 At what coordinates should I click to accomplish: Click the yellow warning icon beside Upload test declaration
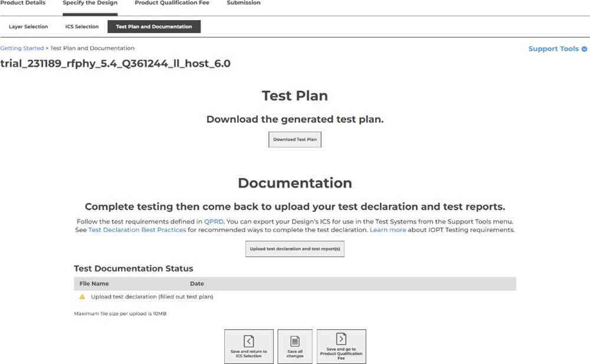[x=83, y=297]
